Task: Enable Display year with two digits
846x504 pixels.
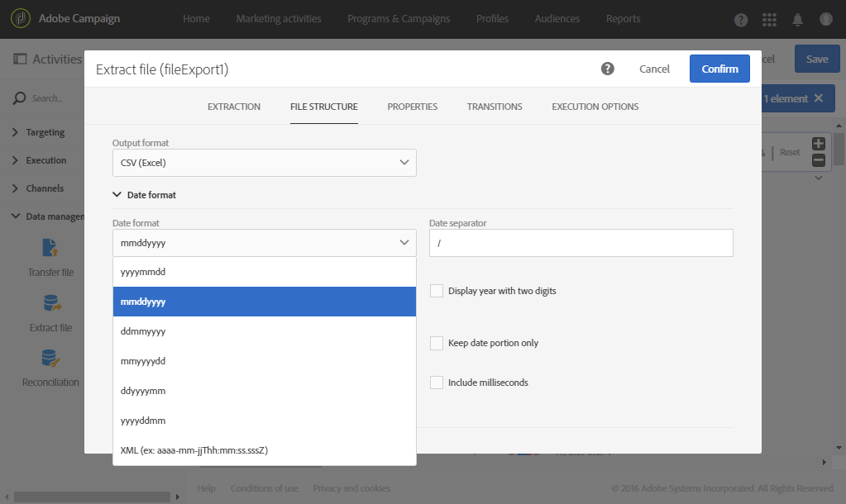Action: 437,291
